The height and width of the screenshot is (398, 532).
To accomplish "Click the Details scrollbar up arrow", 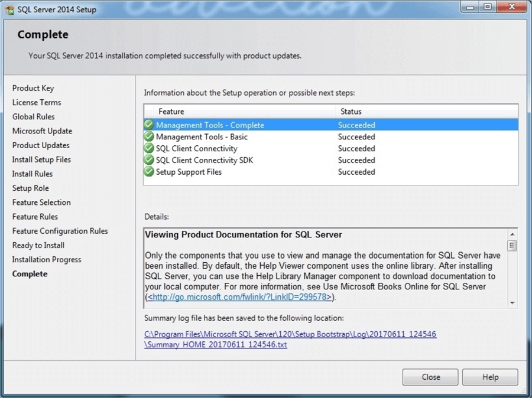I will 512,234.
